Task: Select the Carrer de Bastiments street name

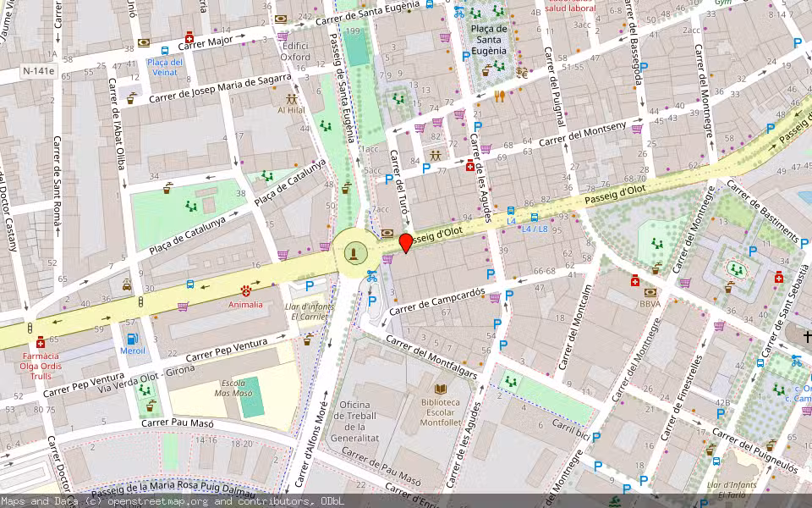Action: pyautogui.click(x=762, y=212)
